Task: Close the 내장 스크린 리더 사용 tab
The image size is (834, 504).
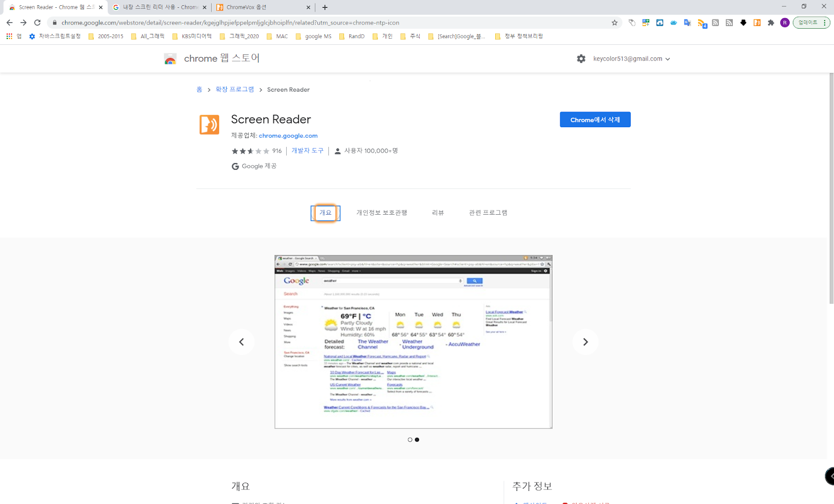Action: pos(204,7)
